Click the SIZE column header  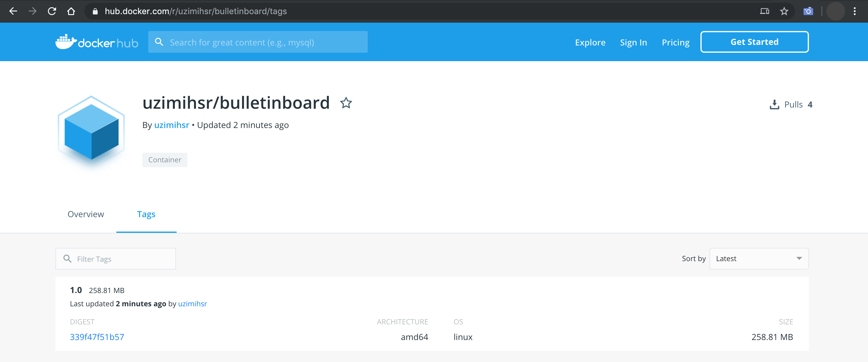[786, 322]
